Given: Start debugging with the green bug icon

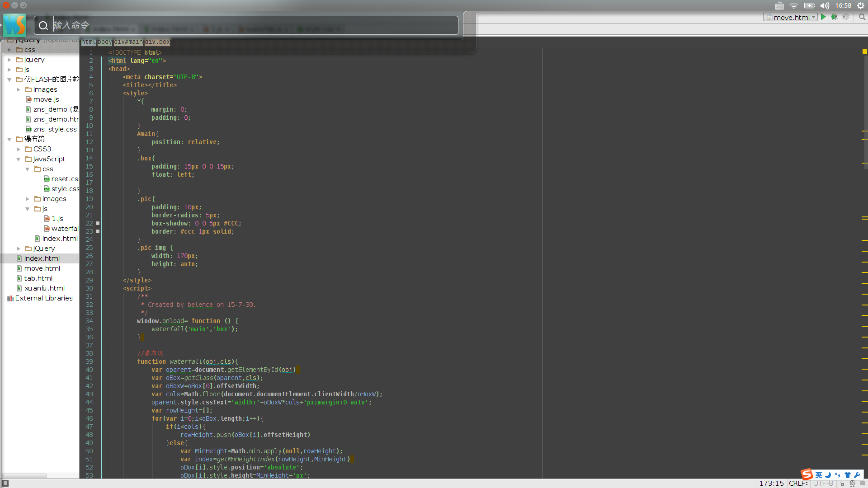Looking at the screenshot, I should [x=835, y=17].
